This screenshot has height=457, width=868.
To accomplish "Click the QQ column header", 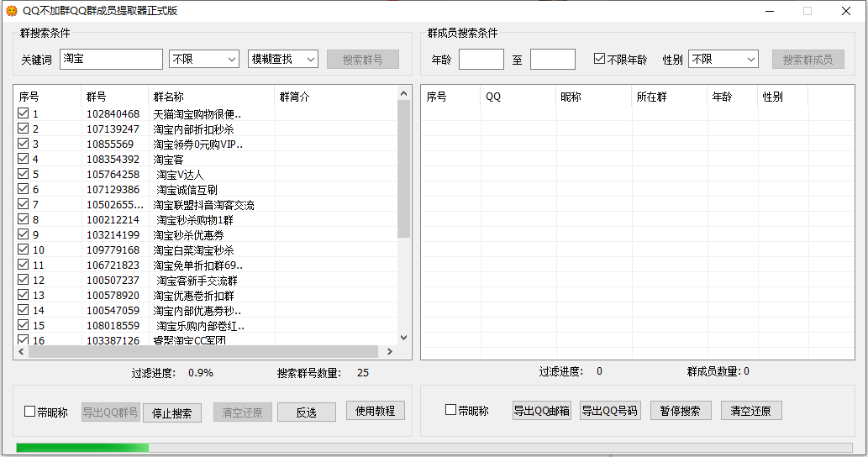I will [518, 97].
